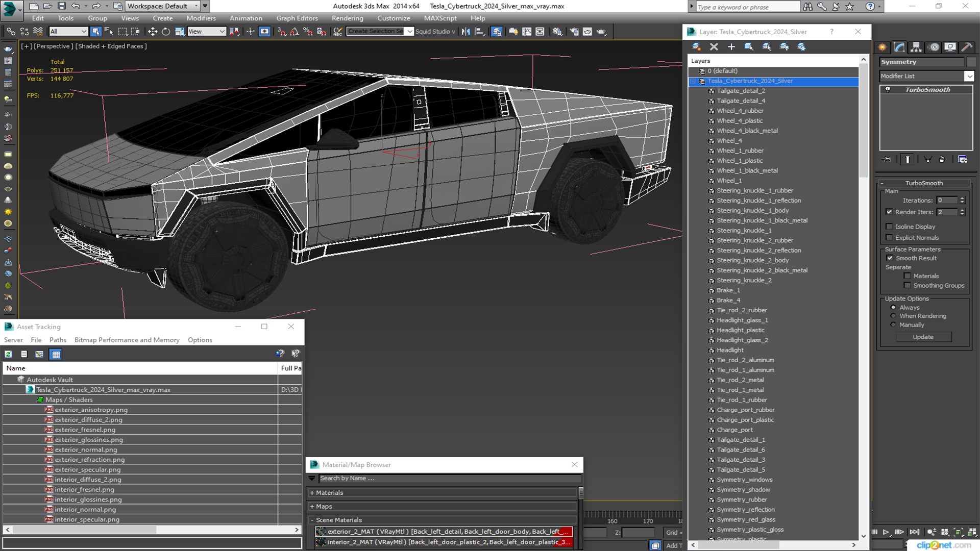This screenshot has height=551, width=980.
Task: Select Manually update option
Action: pos(893,325)
